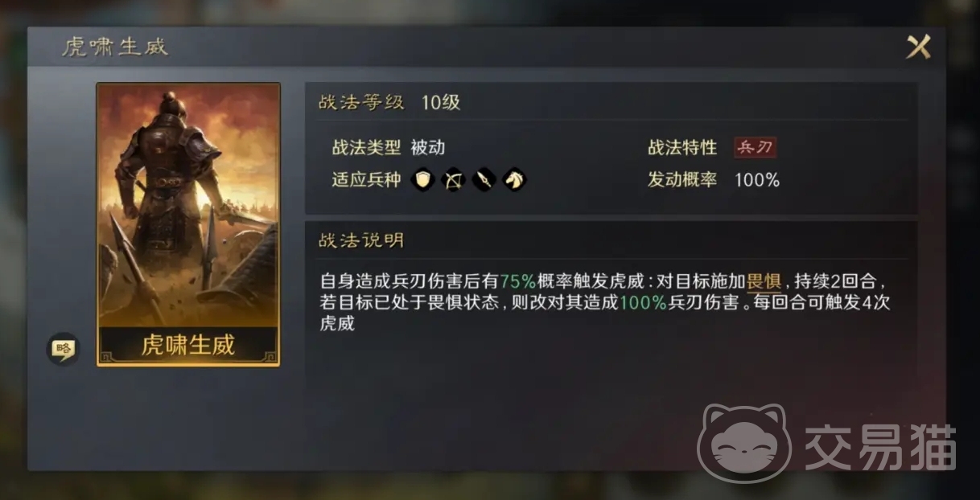Tap the spear troop type icon
The width and height of the screenshot is (980, 500).
click(484, 179)
